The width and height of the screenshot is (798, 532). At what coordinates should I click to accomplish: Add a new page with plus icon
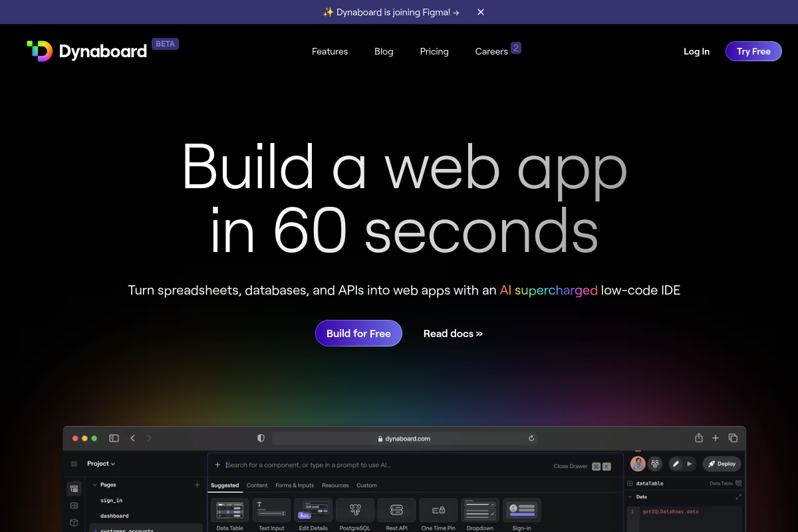coord(197,485)
